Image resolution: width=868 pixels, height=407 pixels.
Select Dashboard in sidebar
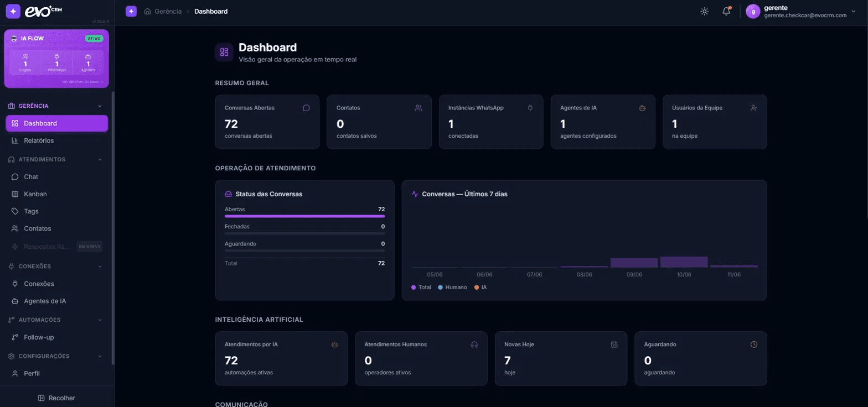56,123
